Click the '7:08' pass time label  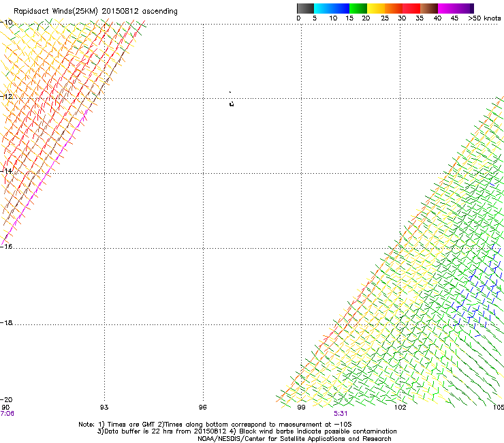7,414
